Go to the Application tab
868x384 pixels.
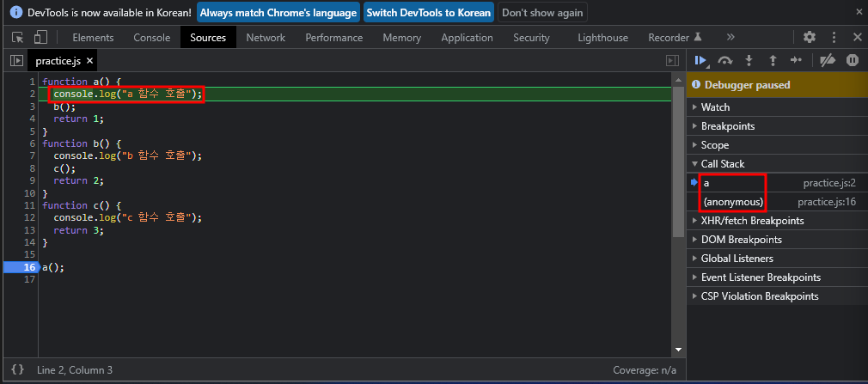pyautogui.click(x=467, y=38)
